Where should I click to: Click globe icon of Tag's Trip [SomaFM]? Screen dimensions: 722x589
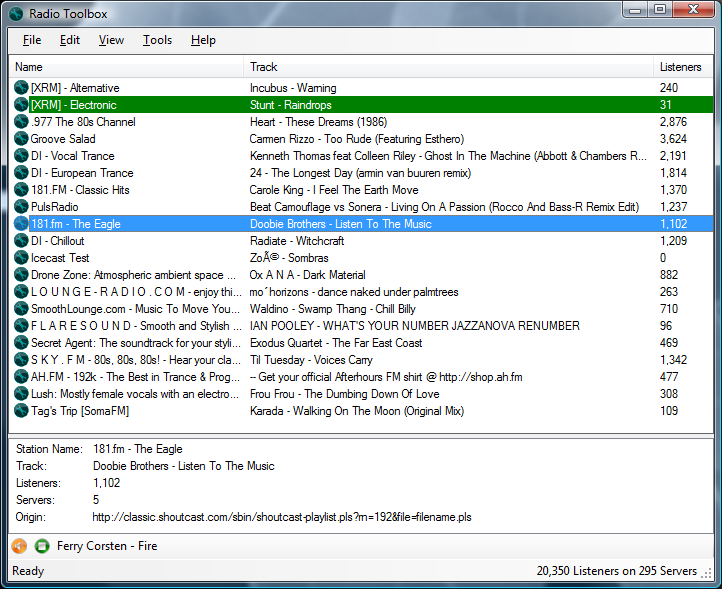pyautogui.click(x=21, y=411)
